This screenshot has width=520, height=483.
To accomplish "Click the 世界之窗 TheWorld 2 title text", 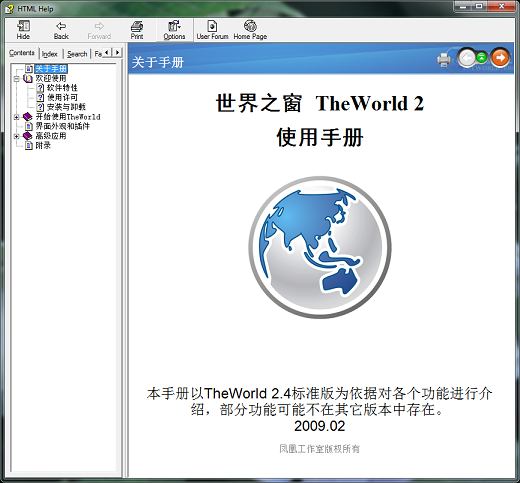I will 320,103.
